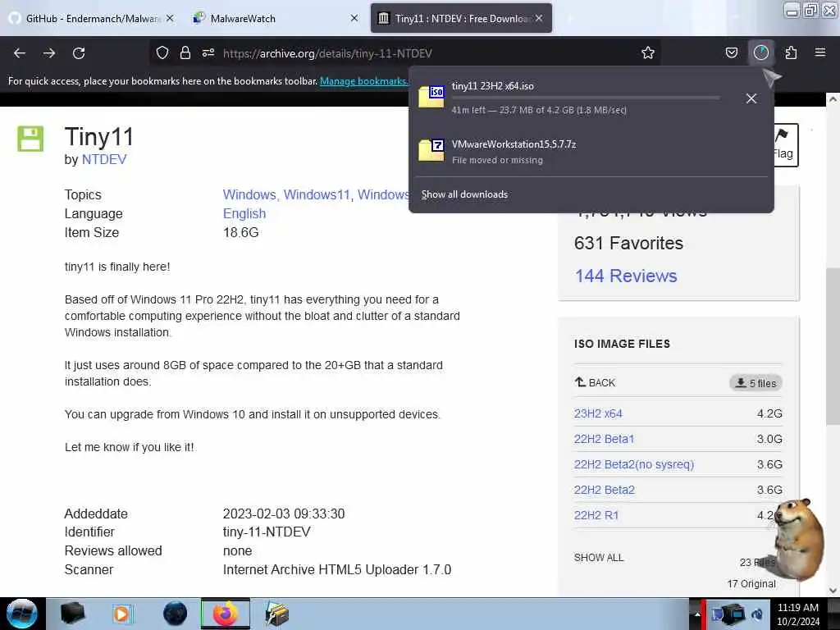Close the Tiny11 NTDEV tab

coord(539,18)
